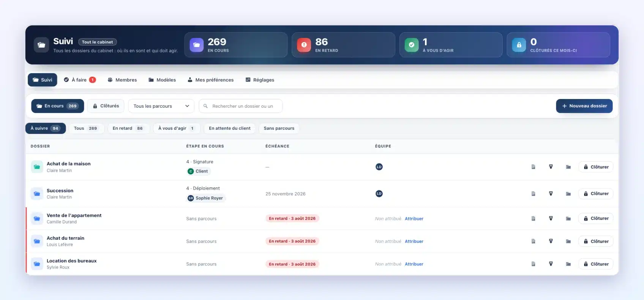Open the Membres tab
The height and width of the screenshot is (300, 644).
point(122,80)
